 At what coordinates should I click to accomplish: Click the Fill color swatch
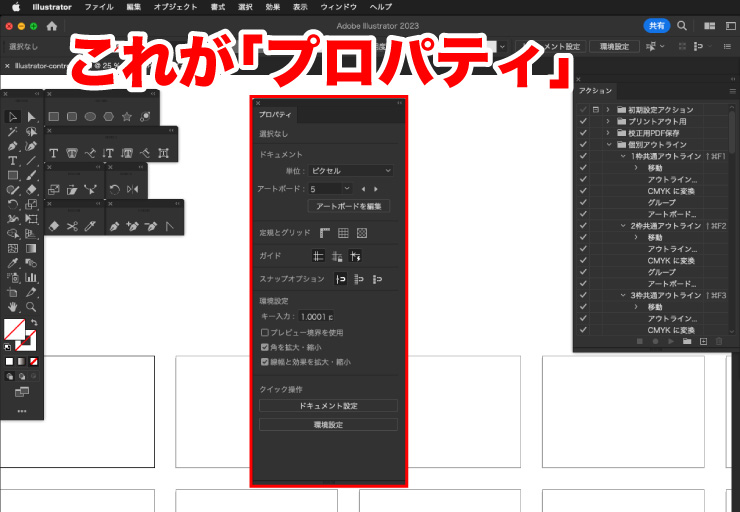pos(14,329)
